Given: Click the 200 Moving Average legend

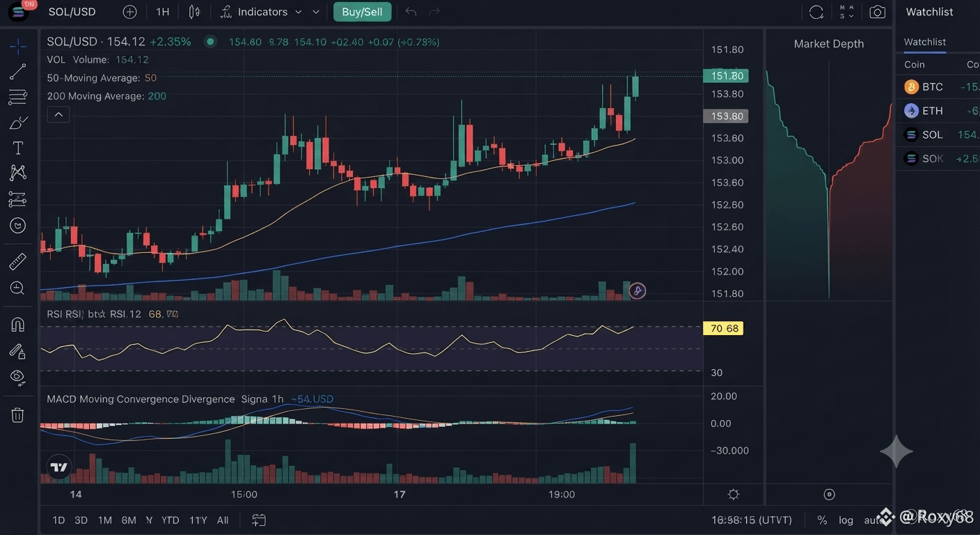Looking at the screenshot, I should pyautogui.click(x=106, y=96).
